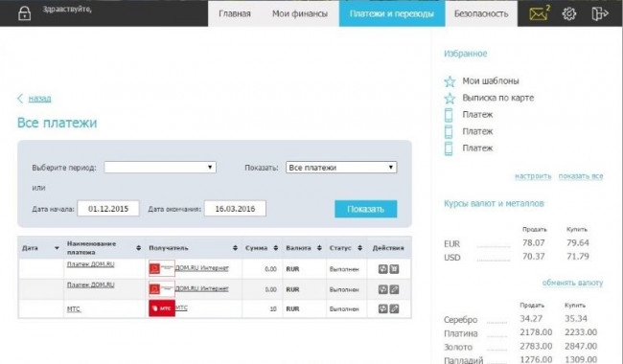Go to the Главная tab
The width and height of the screenshot is (623, 364).
(x=235, y=14)
